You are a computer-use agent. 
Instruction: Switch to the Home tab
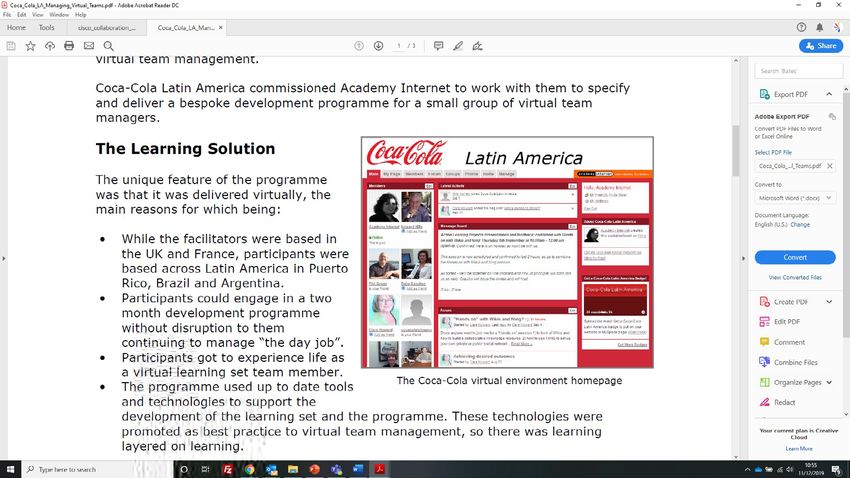[16, 28]
